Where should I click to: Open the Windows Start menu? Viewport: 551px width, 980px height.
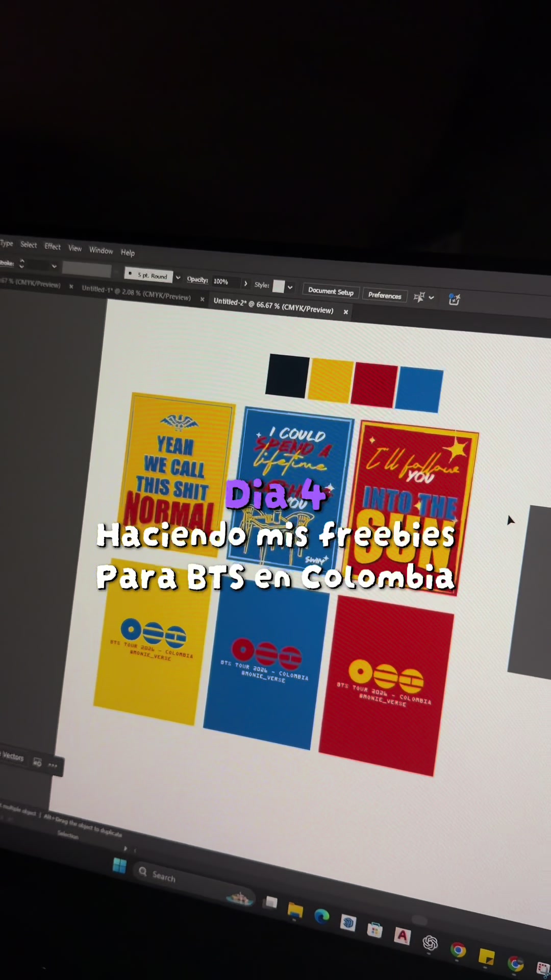click(119, 866)
